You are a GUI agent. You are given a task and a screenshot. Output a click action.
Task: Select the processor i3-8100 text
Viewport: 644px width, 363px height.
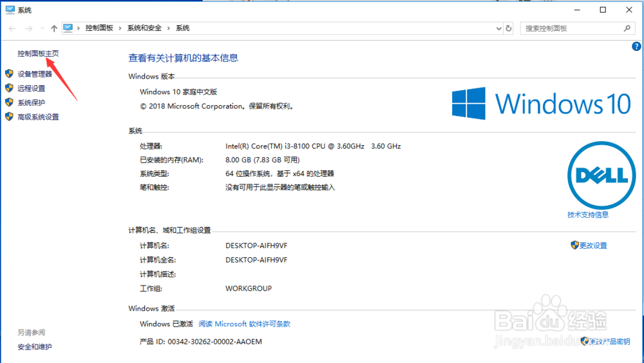[x=313, y=146]
